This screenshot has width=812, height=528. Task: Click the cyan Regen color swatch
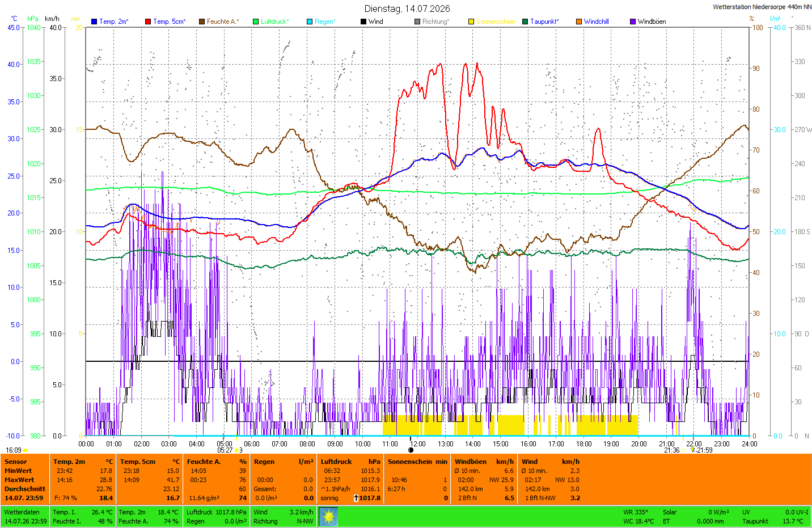(310, 22)
